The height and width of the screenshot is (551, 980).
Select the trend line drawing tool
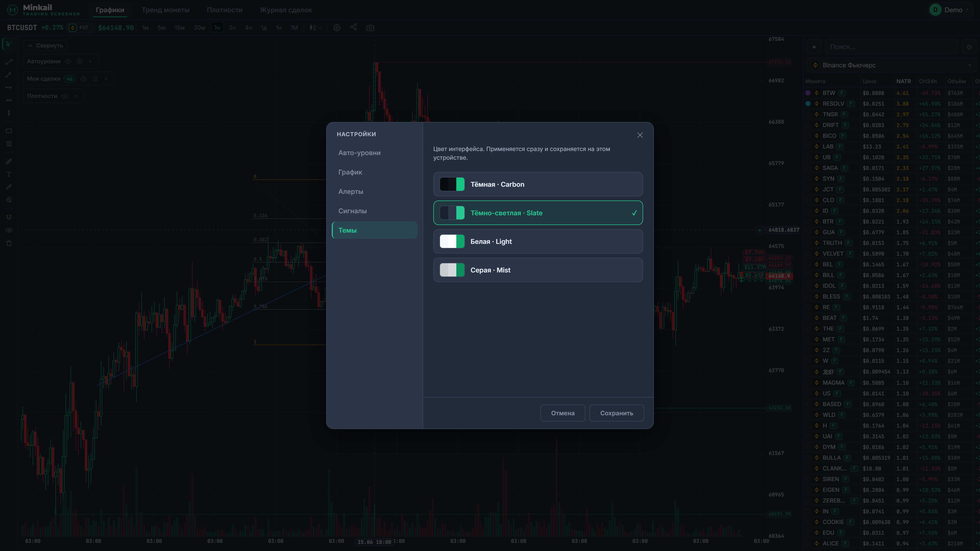point(9,61)
